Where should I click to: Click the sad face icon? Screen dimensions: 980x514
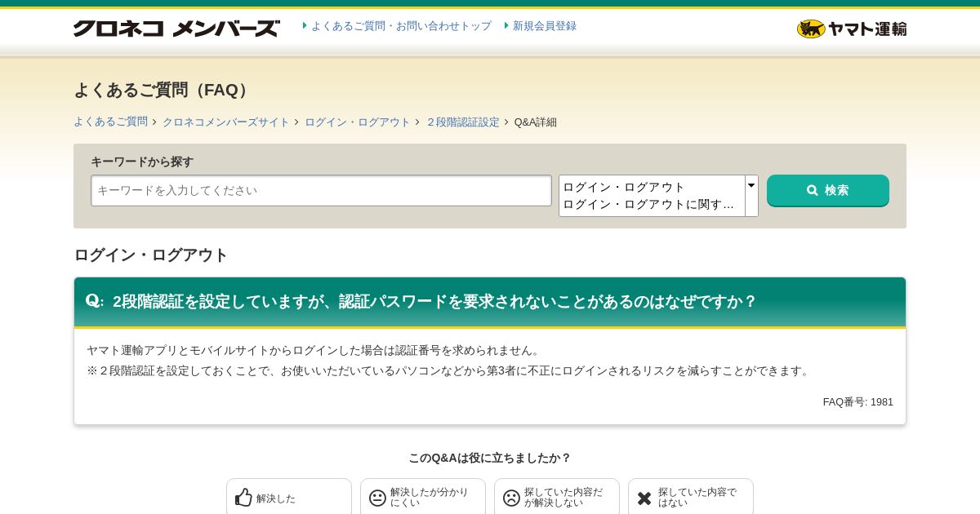tap(511, 498)
